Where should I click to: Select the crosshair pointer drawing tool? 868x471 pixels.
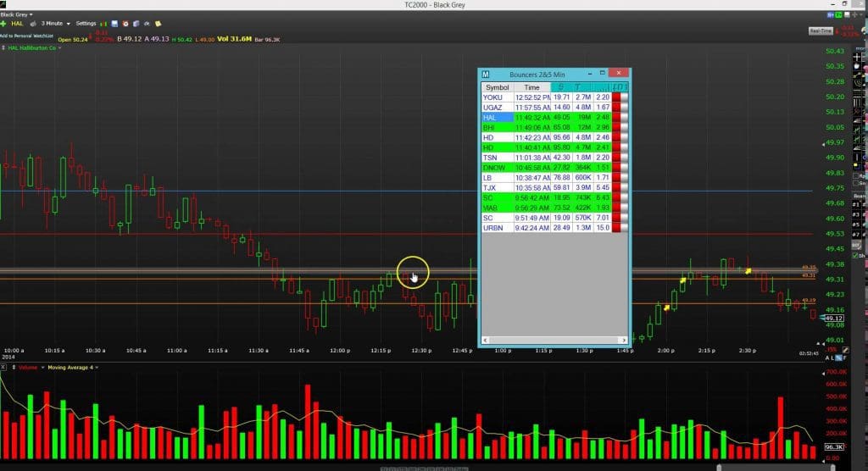[x=857, y=57]
